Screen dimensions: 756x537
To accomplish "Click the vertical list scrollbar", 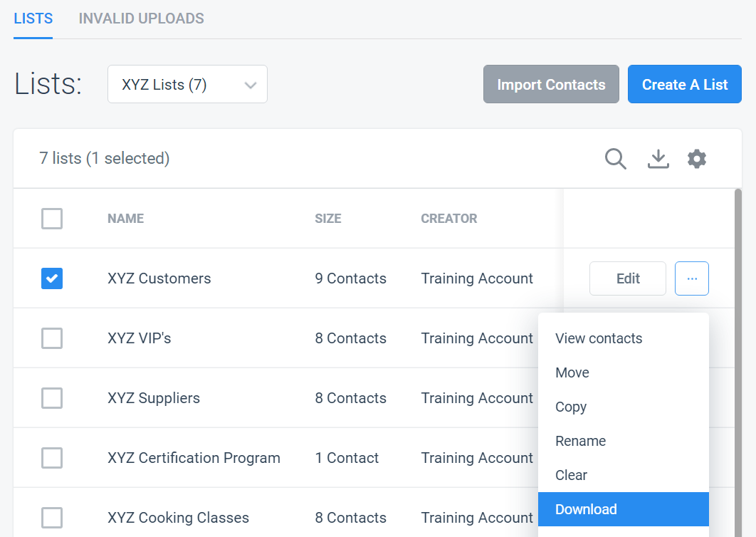I will 737,363.
